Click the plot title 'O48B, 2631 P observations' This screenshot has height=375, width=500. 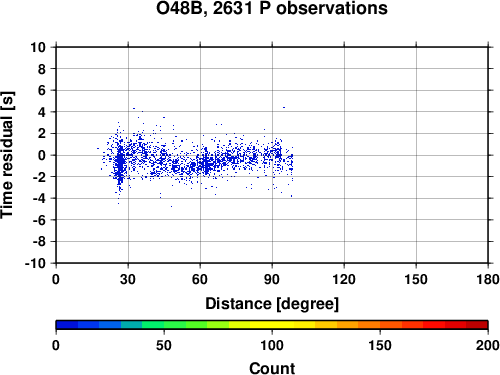[272, 8]
